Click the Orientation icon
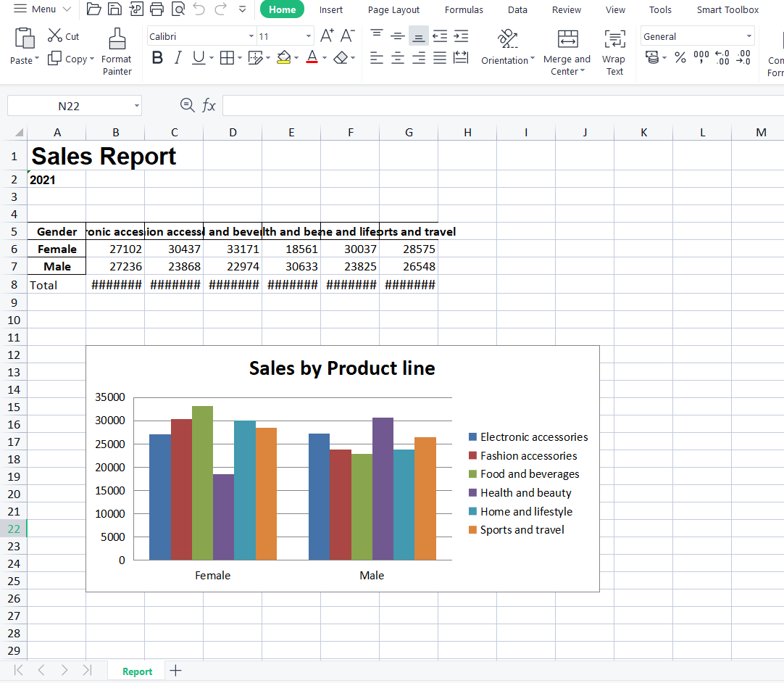Viewport: 784px width, 683px height. click(507, 38)
